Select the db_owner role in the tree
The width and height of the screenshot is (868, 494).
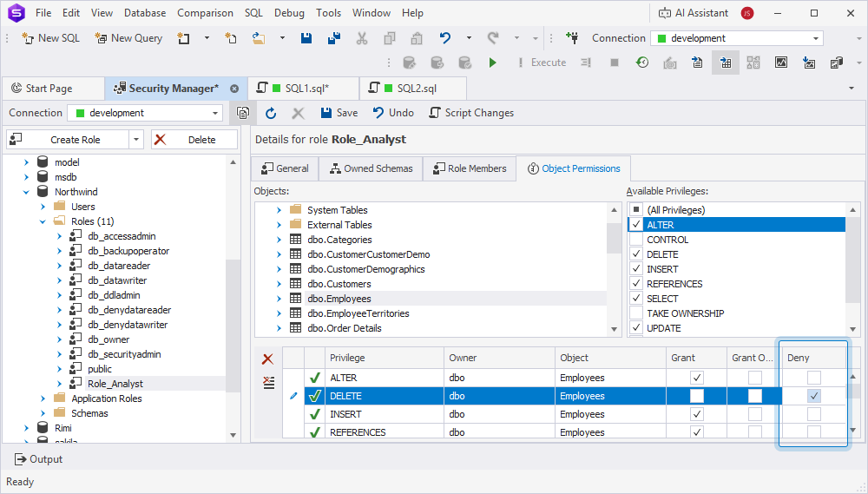tap(108, 339)
